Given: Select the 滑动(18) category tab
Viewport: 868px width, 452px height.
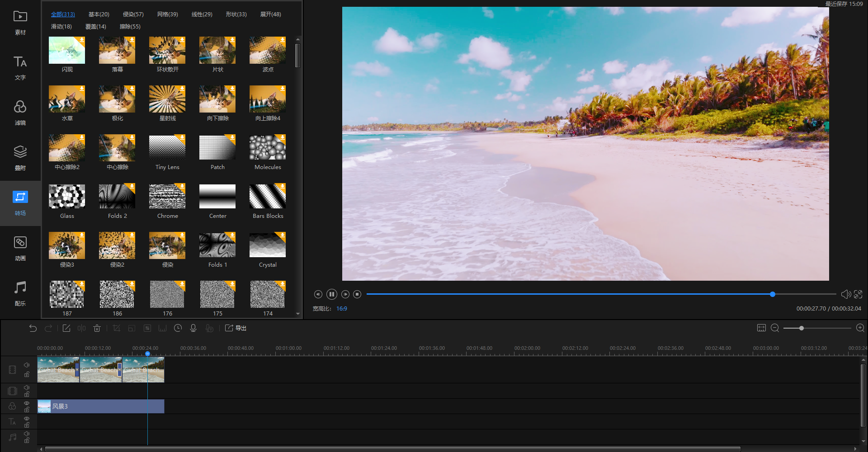Looking at the screenshot, I should click(61, 27).
